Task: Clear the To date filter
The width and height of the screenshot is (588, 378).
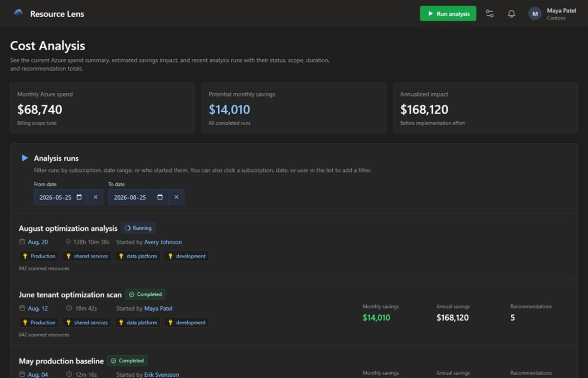Action: [176, 197]
